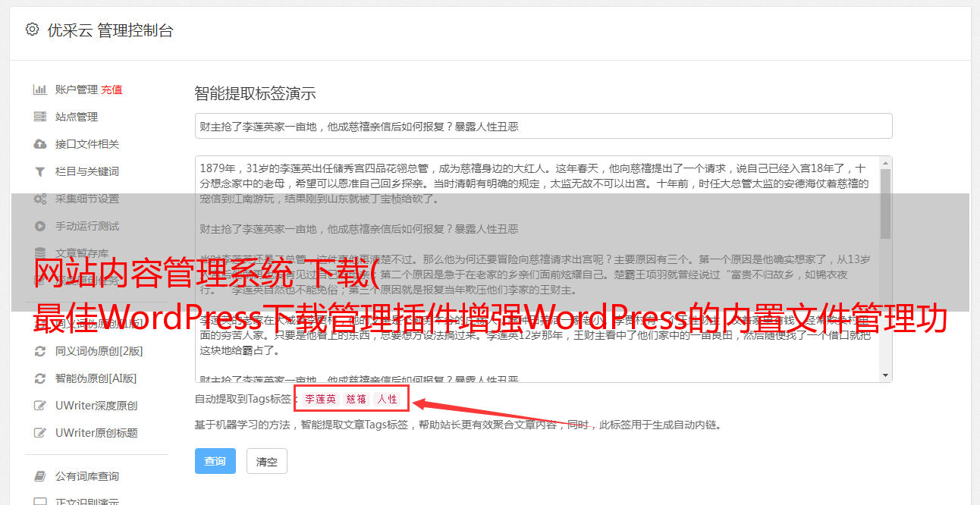Click inside the article body text area
This screenshot has width=980, height=505.
click(537, 269)
